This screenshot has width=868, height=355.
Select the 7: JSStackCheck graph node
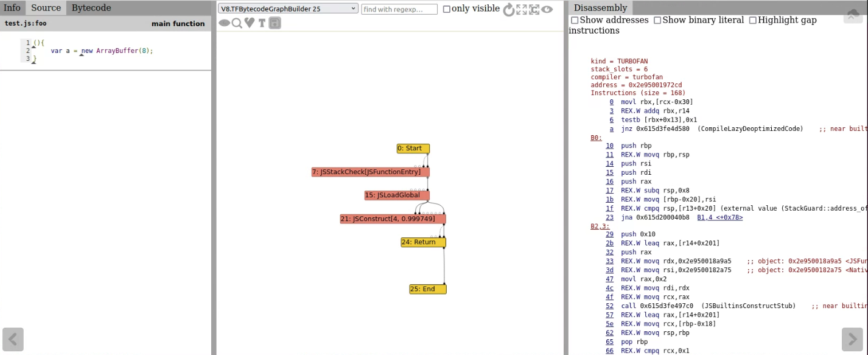point(370,172)
